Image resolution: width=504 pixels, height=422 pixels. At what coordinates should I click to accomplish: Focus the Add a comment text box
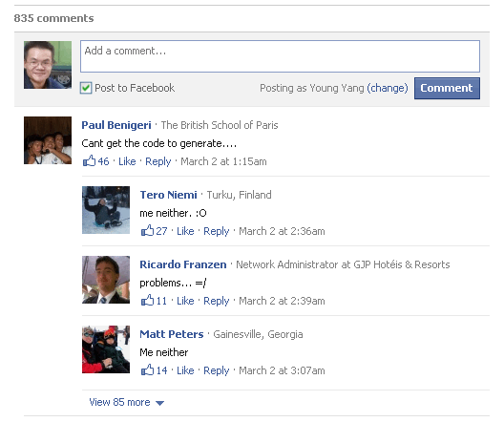[280, 56]
